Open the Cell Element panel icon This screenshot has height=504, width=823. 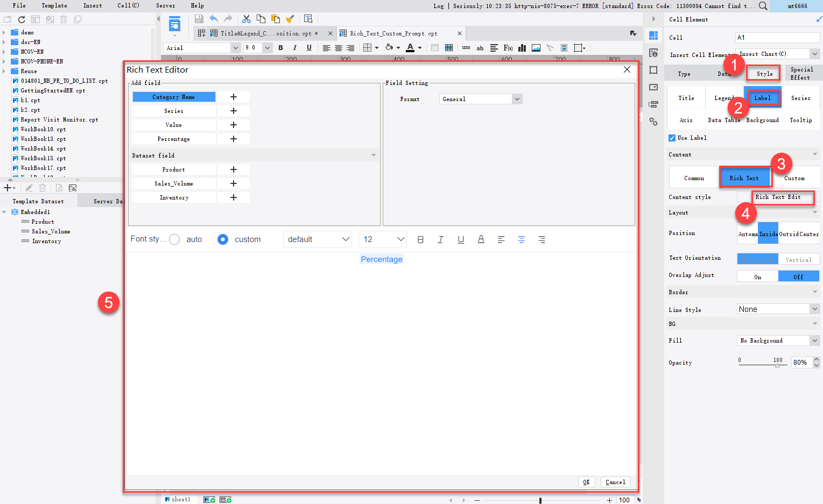(x=653, y=36)
